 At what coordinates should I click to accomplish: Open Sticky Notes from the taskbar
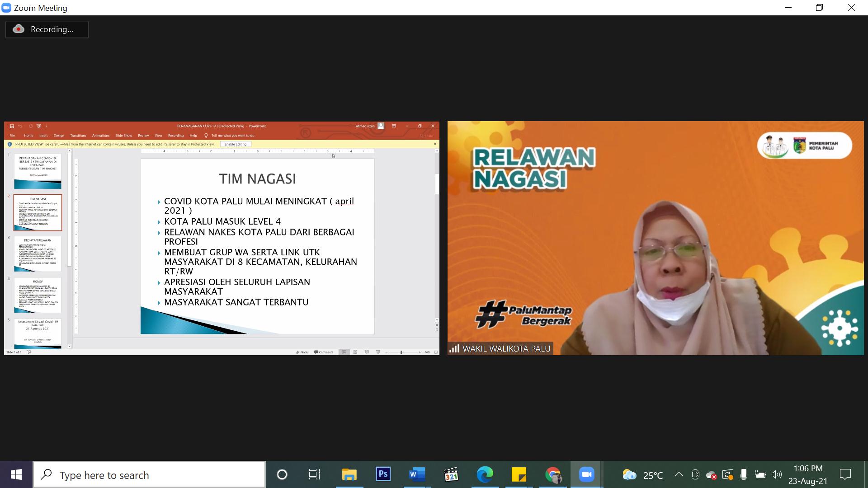pos(519,474)
